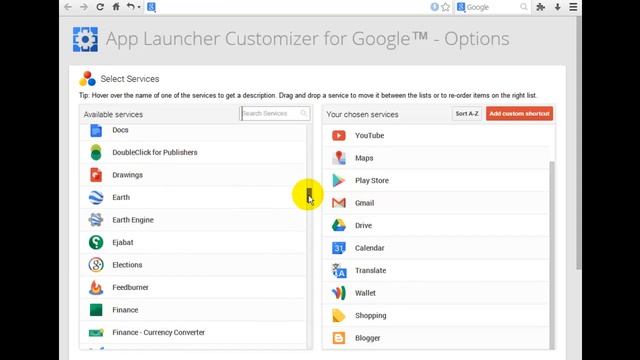Screen dimensions: 640x360
Task: Click the Available services list scrollbar
Action: click(309, 195)
